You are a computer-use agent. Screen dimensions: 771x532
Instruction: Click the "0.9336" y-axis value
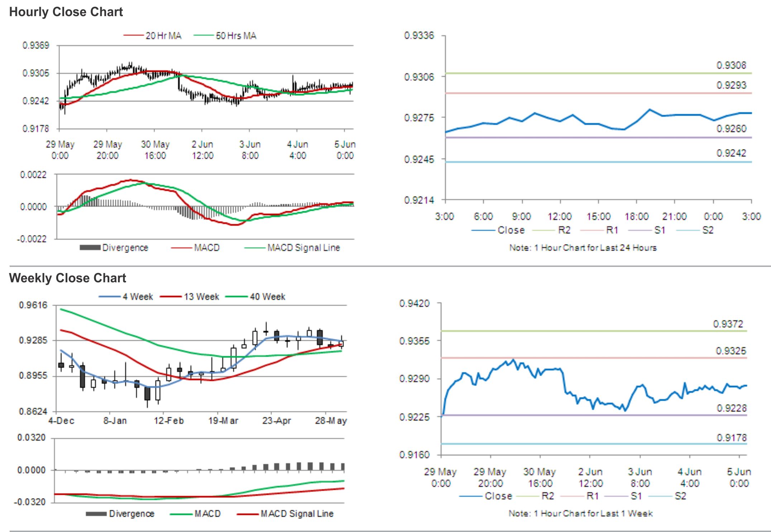point(419,35)
